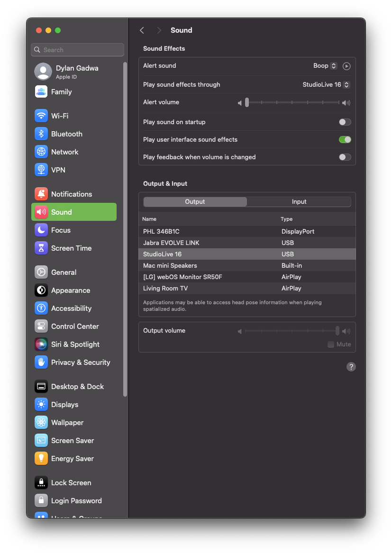Select StudioLive 16 output device row
The image size is (392, 553).
247,254
